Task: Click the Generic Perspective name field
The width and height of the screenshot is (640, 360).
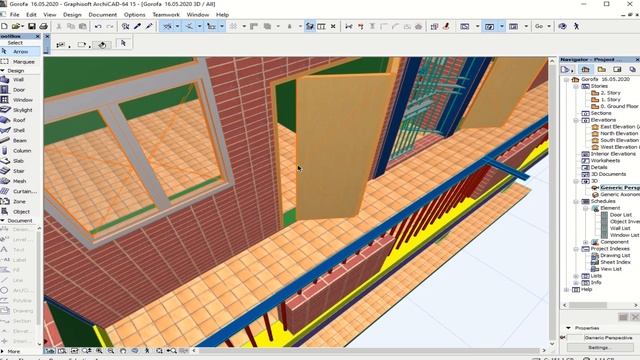Action: pyautogui.click(x=608, y=338)
